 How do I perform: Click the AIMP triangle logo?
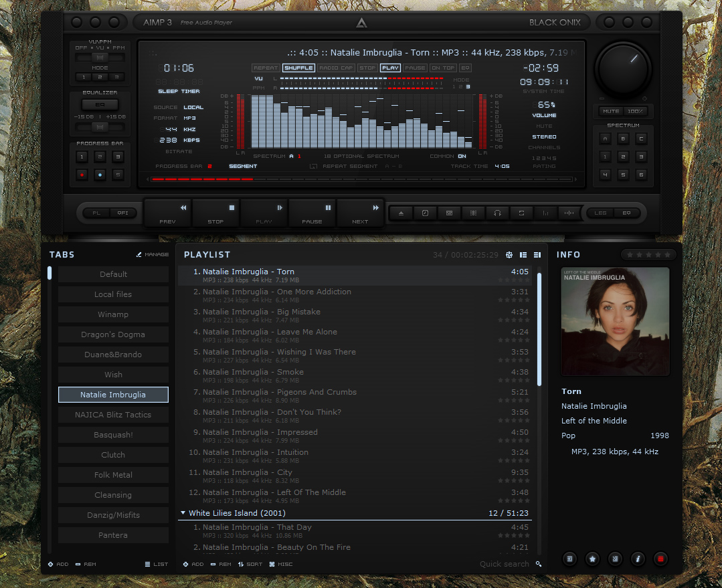point(361,23)
